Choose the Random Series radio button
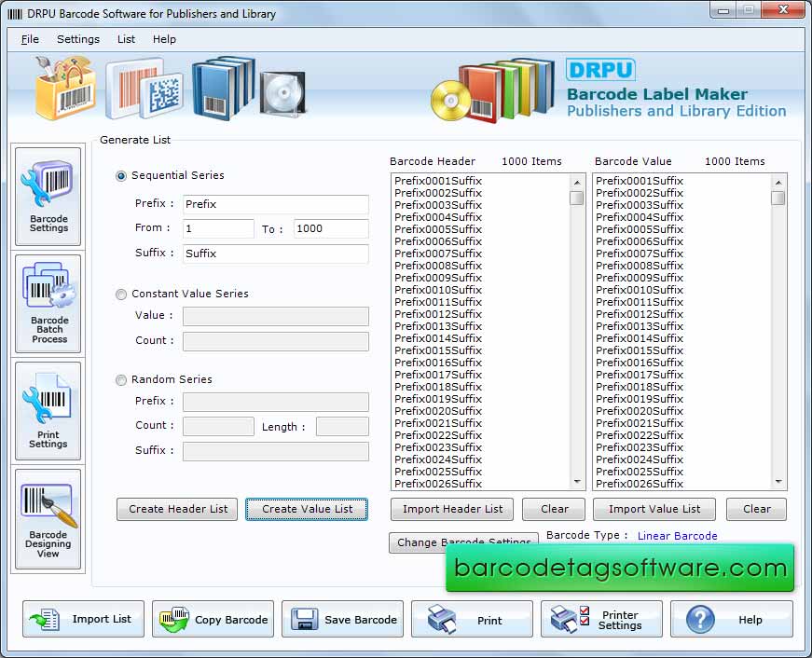812x658 pixels. (x=121, y=380)
